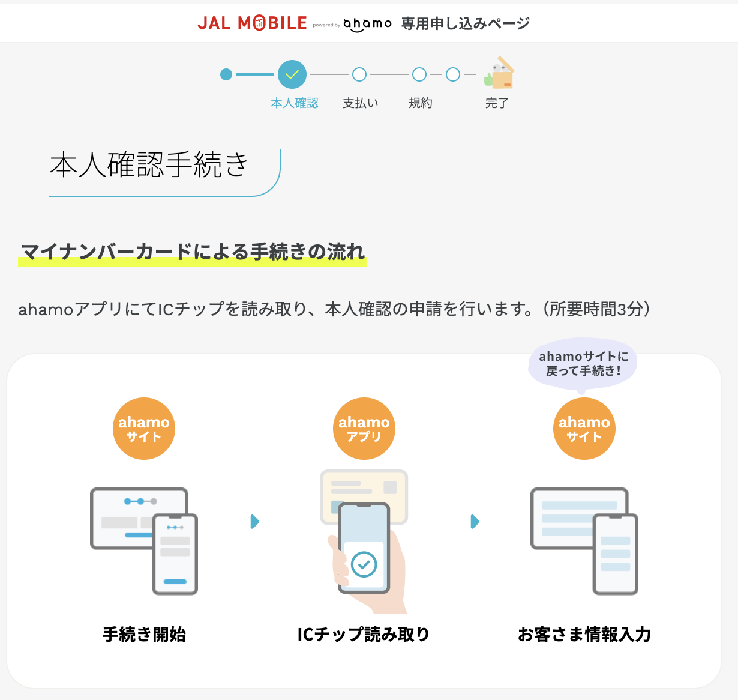This screenshot has width=738, height=700.
Task: Select the 規約 step circle
Action: point(419,74)
